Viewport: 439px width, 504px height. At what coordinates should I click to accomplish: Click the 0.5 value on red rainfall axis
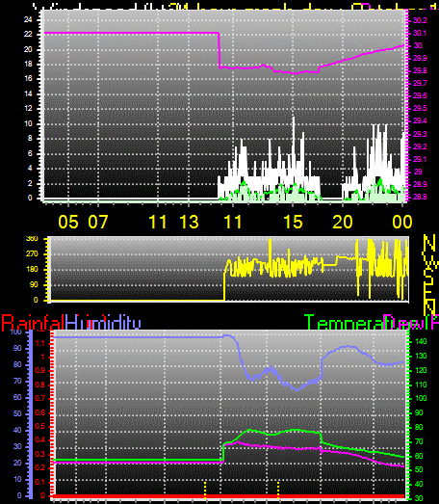click(x=40, y=427)
